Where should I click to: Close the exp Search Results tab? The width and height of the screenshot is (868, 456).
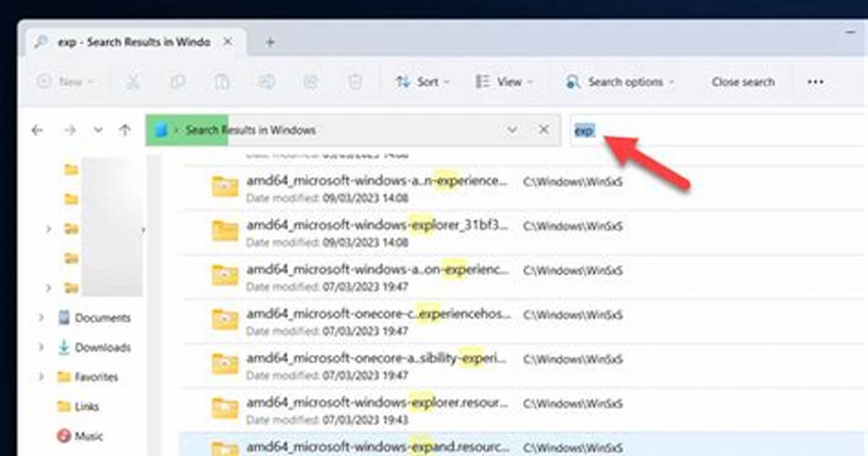pos(227,41)
